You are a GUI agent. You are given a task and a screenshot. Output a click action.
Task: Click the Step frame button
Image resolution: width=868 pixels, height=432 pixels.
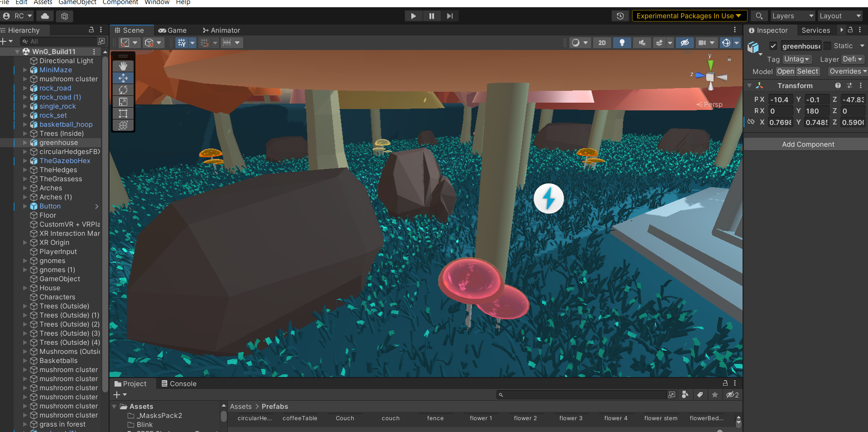click(449, 16)
